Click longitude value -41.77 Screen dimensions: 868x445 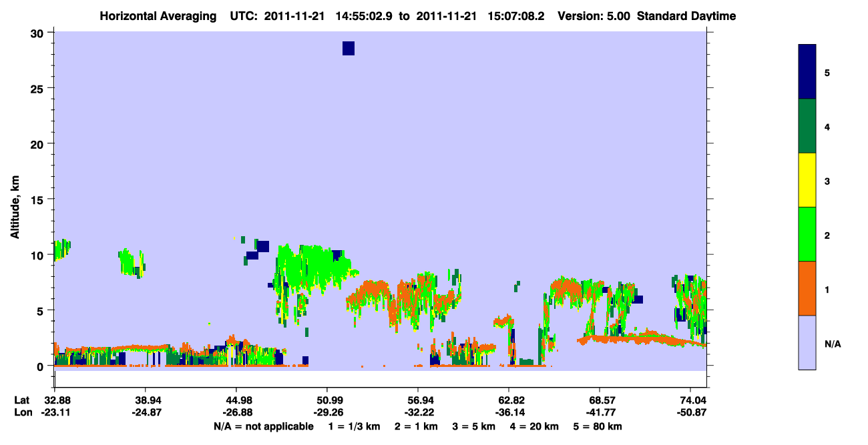(600, 412)
